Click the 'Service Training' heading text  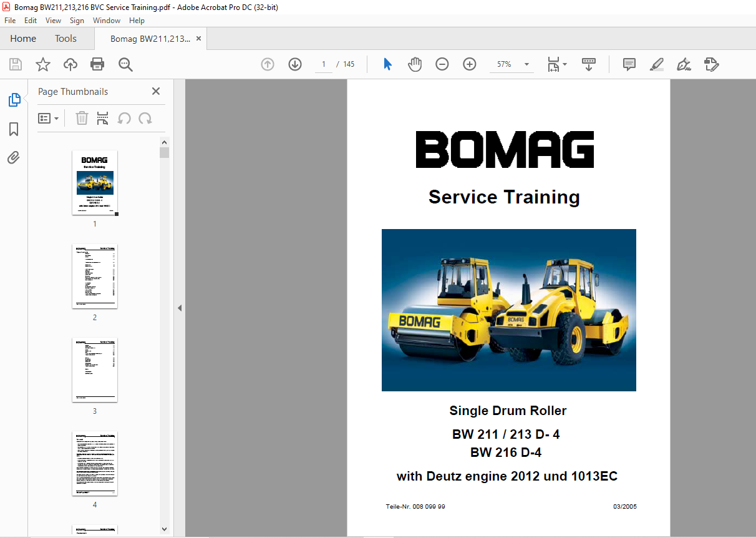click(x=504, y=197)
